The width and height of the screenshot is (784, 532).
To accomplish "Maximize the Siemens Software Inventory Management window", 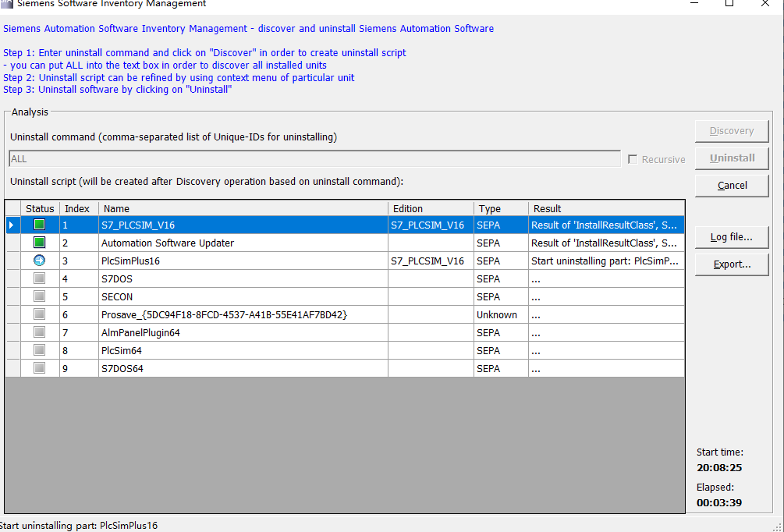I will click(x=729, y=3).
